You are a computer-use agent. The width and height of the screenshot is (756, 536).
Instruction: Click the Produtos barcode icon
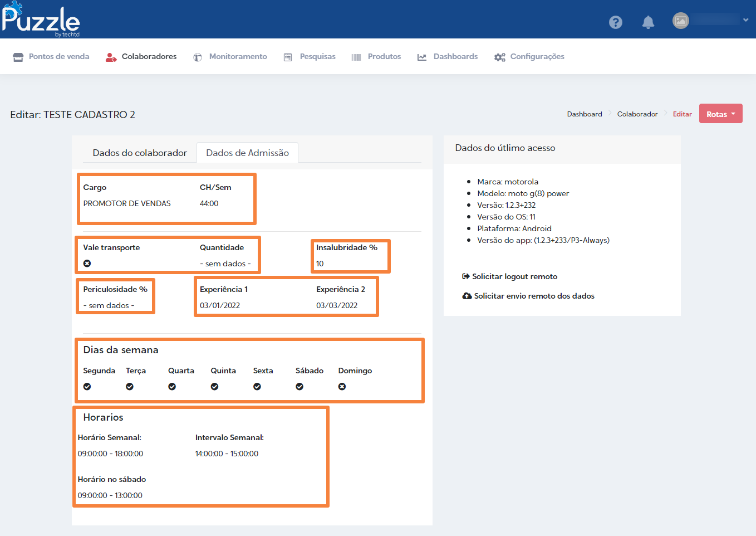(356, 57)
